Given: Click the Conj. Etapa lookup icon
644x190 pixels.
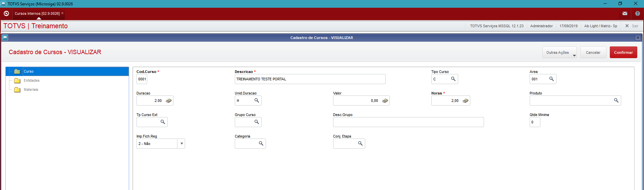Looking at the screenshot, I should (x=360, y=144).
